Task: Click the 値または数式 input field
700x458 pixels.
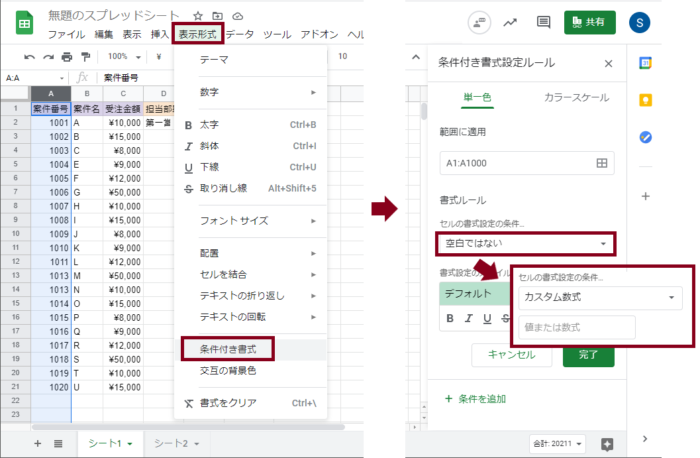Action: [576, 327]
